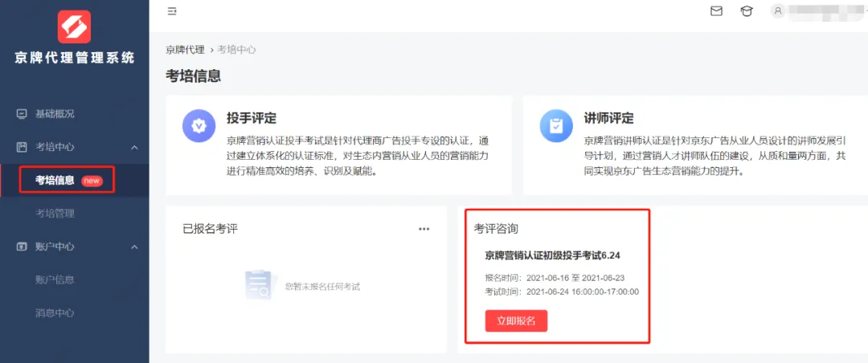This screenshot has width=868, height=363.
Task: Click the 账户中心 sidebar icon
Action: point(23,247)
